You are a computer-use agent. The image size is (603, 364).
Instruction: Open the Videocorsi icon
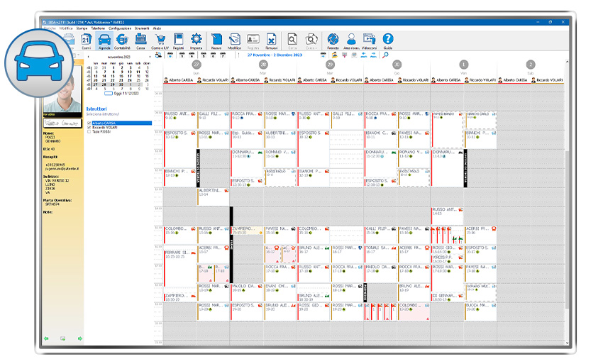point(369,40)
